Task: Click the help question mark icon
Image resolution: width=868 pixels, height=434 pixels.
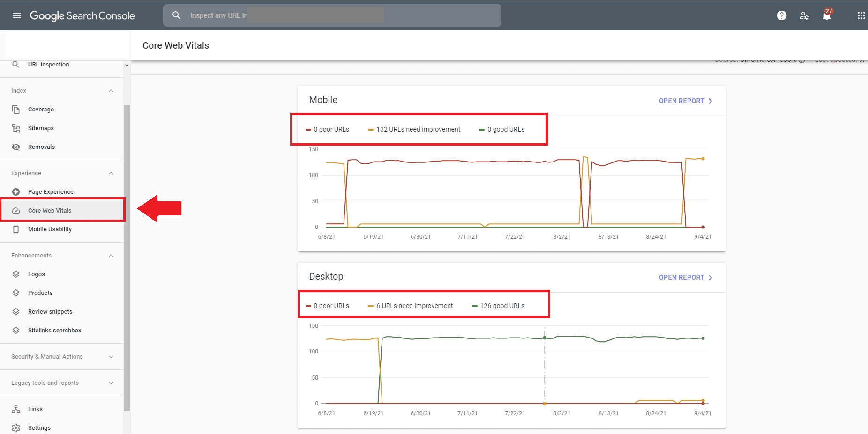Action: pyautogui.click(x=781, y=15)
